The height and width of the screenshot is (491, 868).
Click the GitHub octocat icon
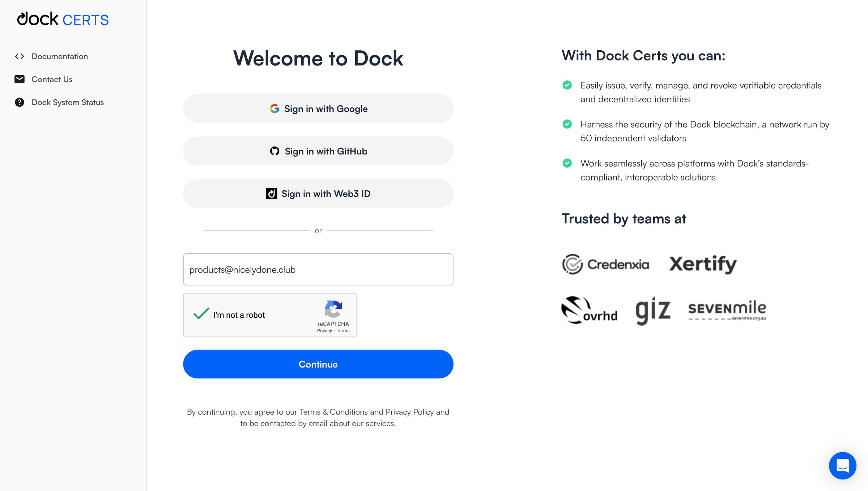pos(275,151)
